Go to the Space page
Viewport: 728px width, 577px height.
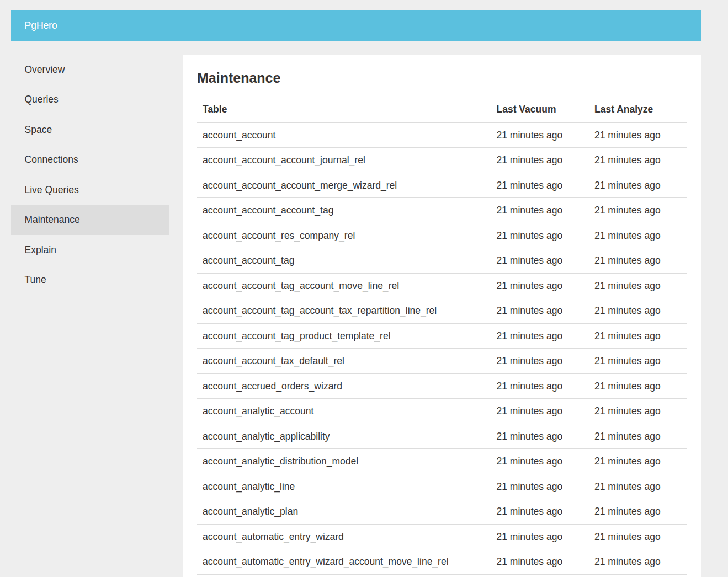tap(38, 130)
